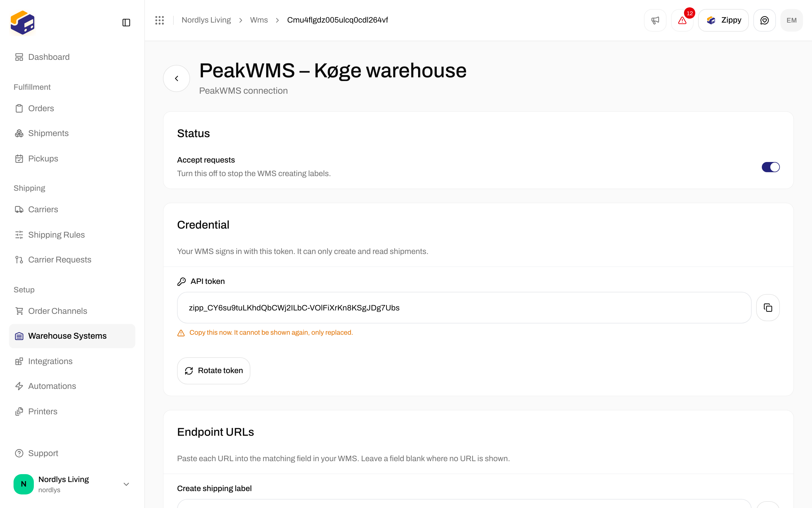Click the Zippy logo in sidebar
812x508 pixels.
coord(23,23)
